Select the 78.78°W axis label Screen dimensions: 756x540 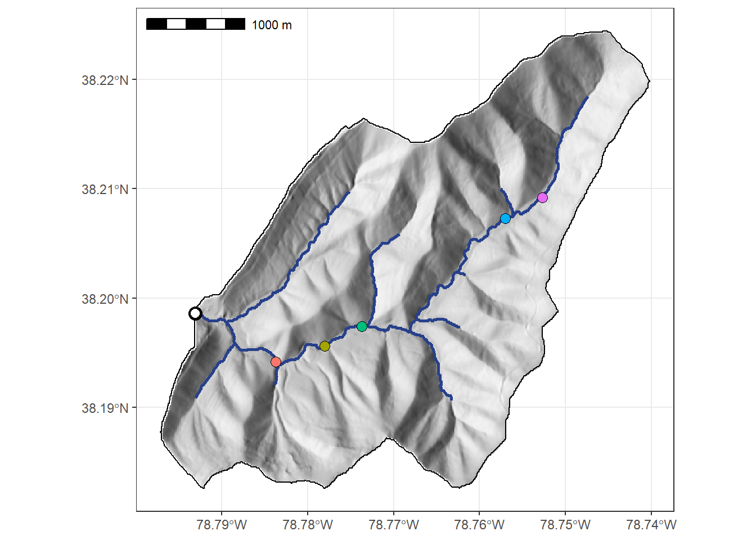coord(308,525)
